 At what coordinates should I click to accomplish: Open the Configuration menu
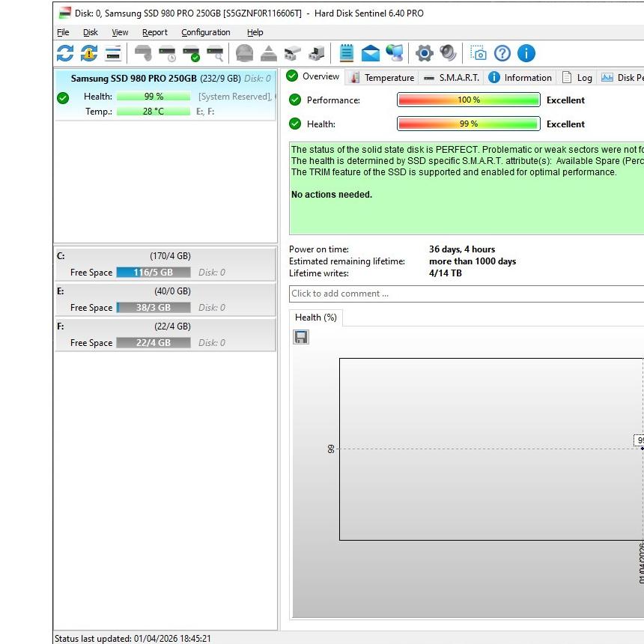pyautogui.click(x=206, y=32)
